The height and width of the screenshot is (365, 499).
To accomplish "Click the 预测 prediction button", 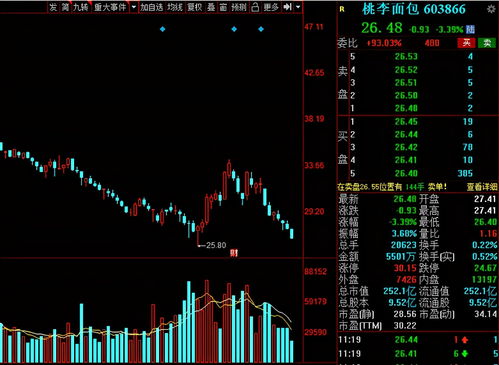I will (x=239, y=7).
